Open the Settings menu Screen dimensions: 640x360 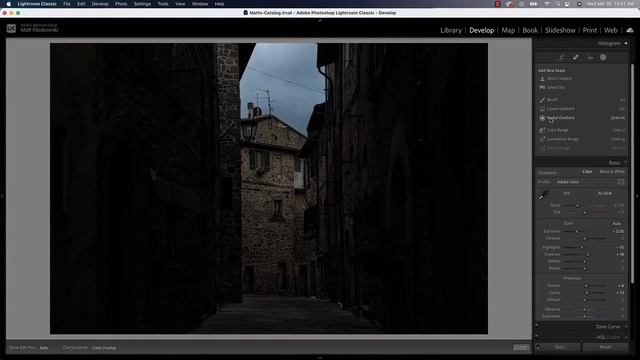pos(142,4)
